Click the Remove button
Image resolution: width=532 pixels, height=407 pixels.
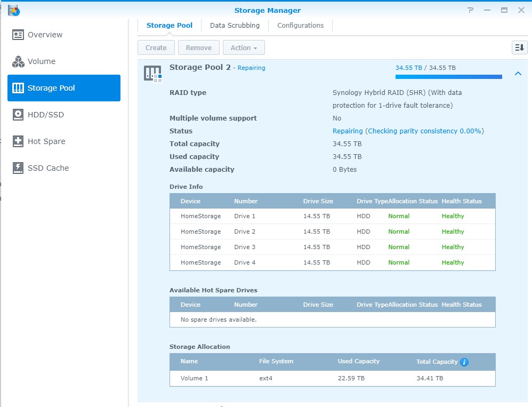point(199,47)
